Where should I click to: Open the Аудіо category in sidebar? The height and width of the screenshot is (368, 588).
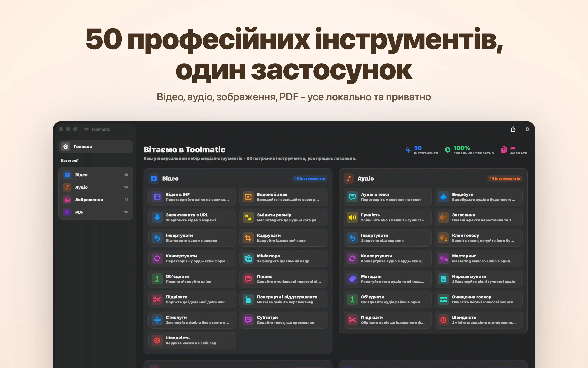[96, 187]
